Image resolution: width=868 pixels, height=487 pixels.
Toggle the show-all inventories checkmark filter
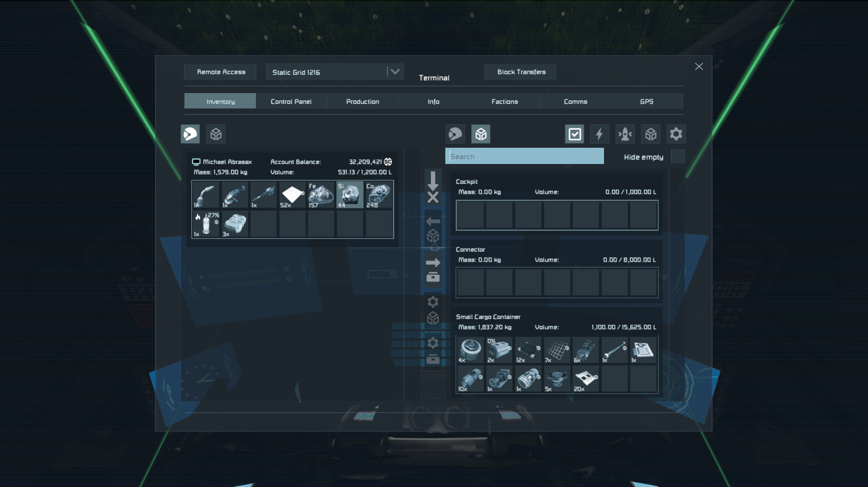point(575,134)
